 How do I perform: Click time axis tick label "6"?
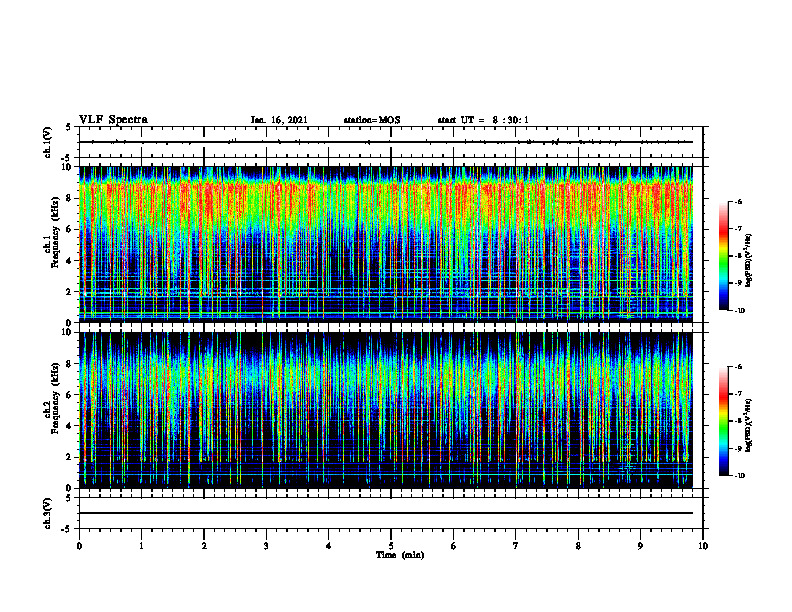pos(454,546)
